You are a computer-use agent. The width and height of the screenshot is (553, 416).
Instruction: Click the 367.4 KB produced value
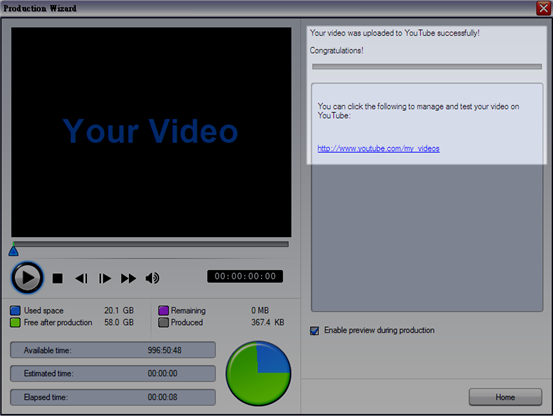point(268,323)
